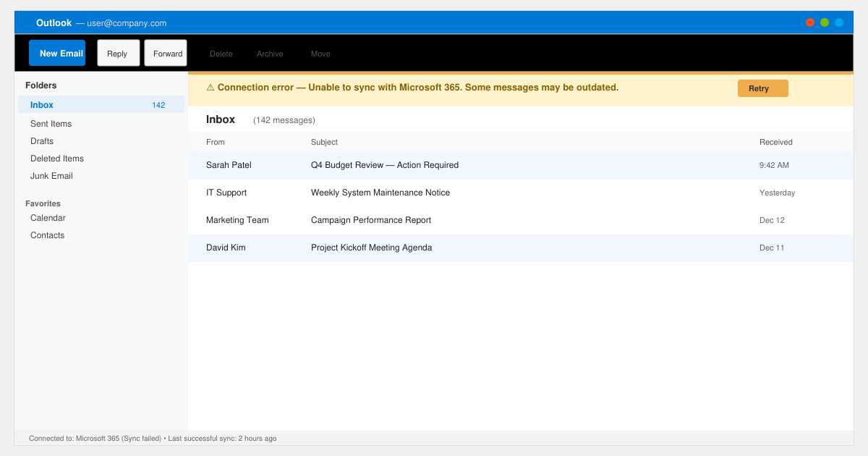Open the Weekly System Maintenance Notice email

pyautogui.click(x=521, y=193)
